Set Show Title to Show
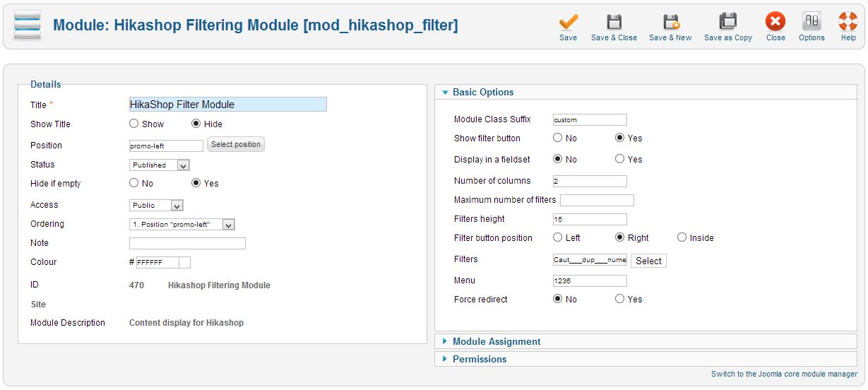Image resolution: width=868 pixels, height=390 pixels. pyautogui.click(x=134, y=124)
